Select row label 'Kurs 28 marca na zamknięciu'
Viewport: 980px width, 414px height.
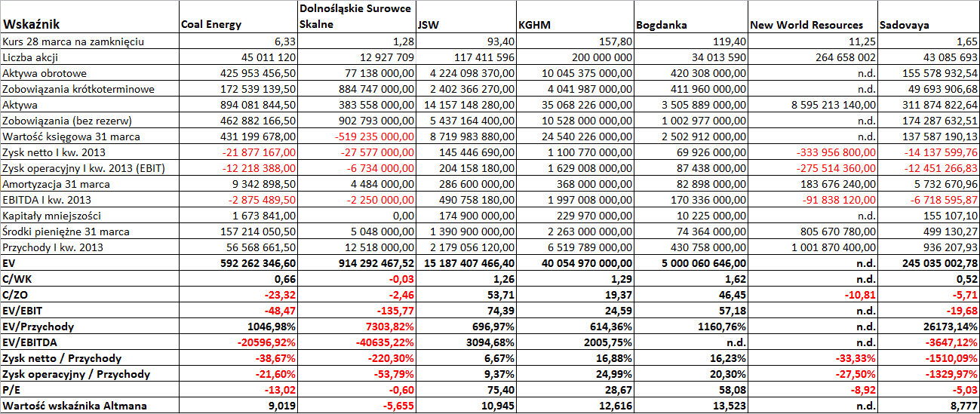[x=73, y=41]
